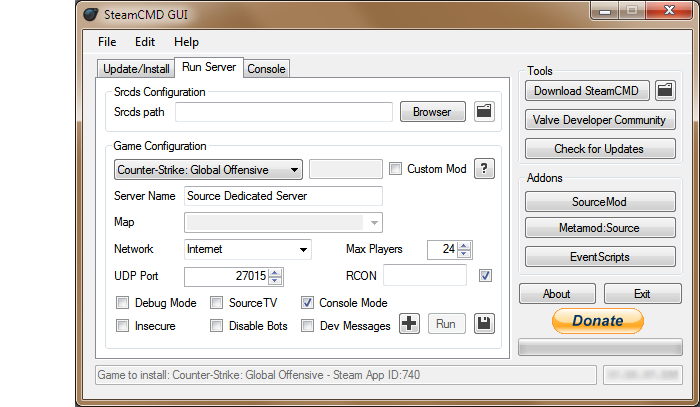Open the Network Internet dropdown
700x407 pixels.
click(248, 249)
